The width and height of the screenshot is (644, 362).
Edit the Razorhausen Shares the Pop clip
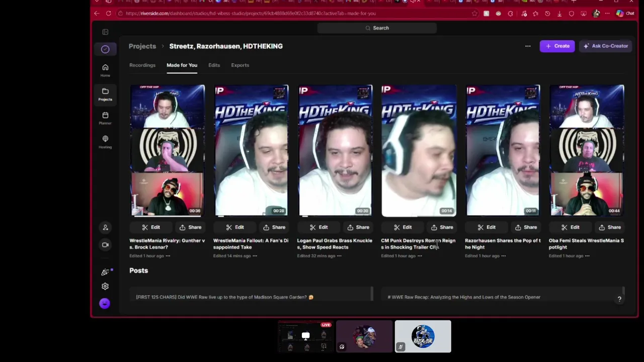point(487,227)
